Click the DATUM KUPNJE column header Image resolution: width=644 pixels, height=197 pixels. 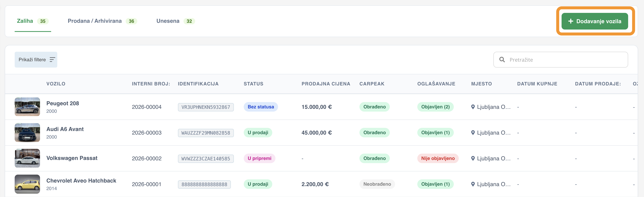pos(537,84)
